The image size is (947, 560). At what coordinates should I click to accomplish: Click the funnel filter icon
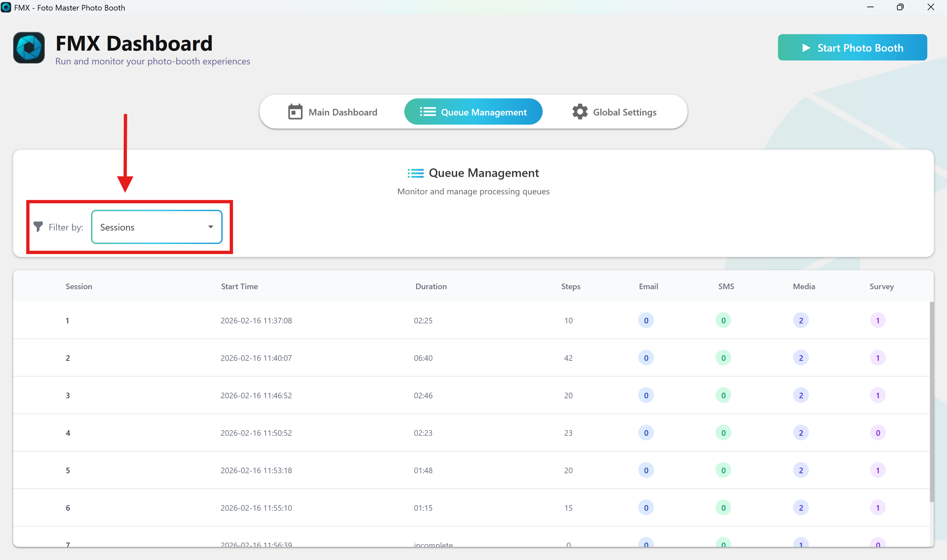38,227
